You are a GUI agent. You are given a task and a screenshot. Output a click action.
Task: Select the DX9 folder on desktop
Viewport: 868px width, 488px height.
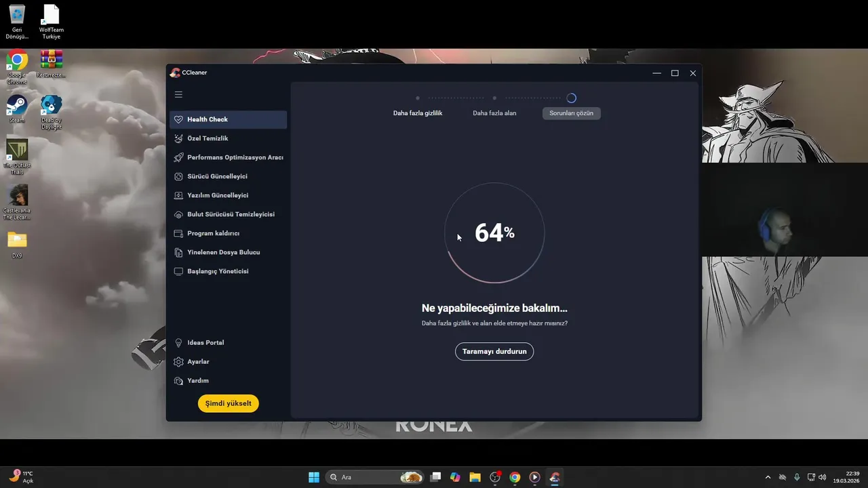pos(17,245)
